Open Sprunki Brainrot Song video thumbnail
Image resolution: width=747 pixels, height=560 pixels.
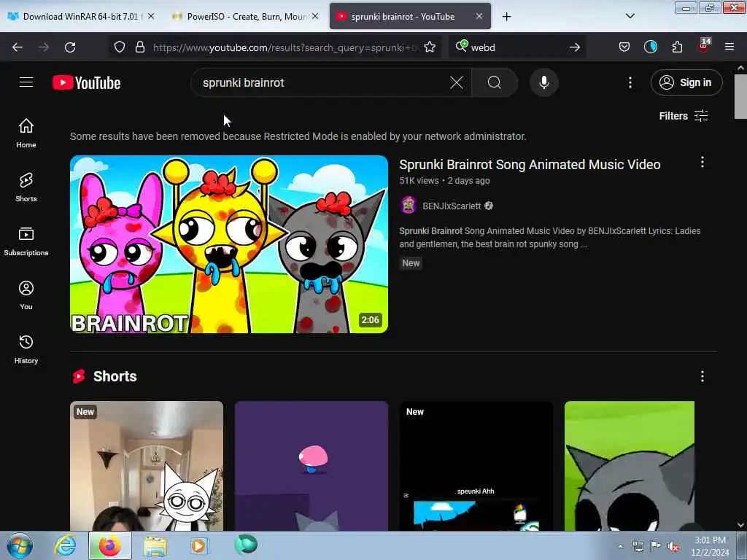[x=228, y=244]
